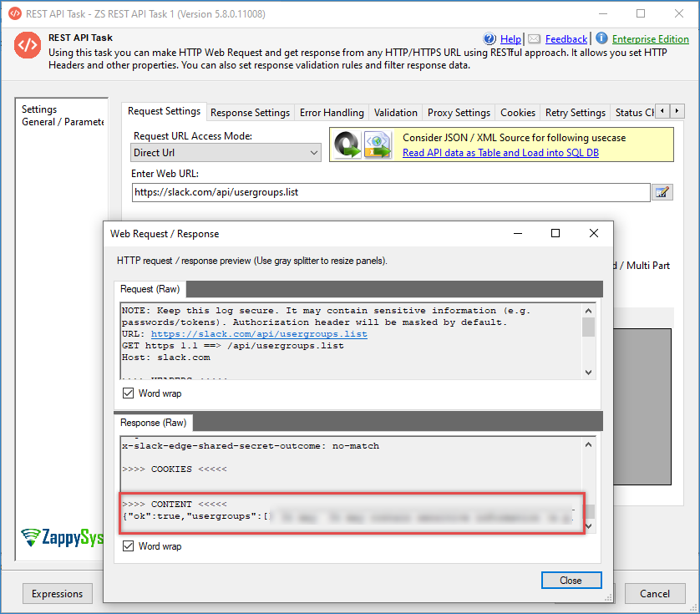Open the Error Handling tab
This screenshot has width=700, height=614.
(x=332, y=113)
